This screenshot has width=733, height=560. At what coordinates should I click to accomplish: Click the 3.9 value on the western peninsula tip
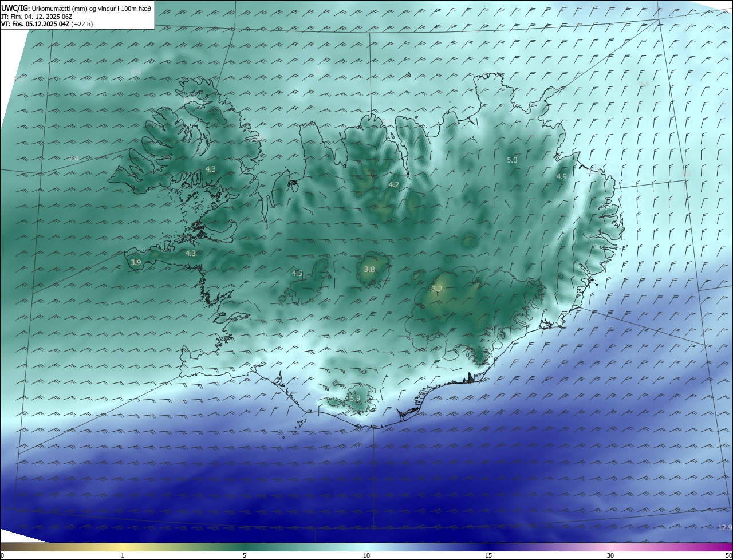[135, 262]
